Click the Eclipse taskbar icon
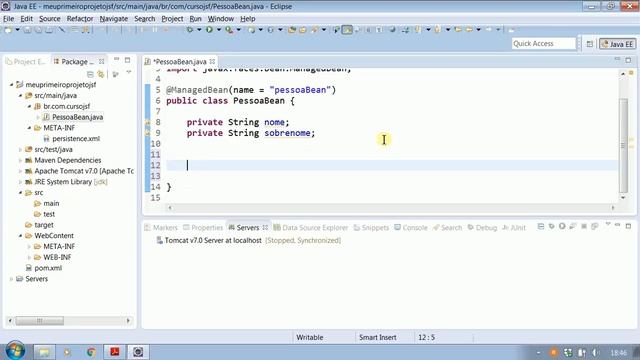The image size is (640, 360). pos(138,352)
